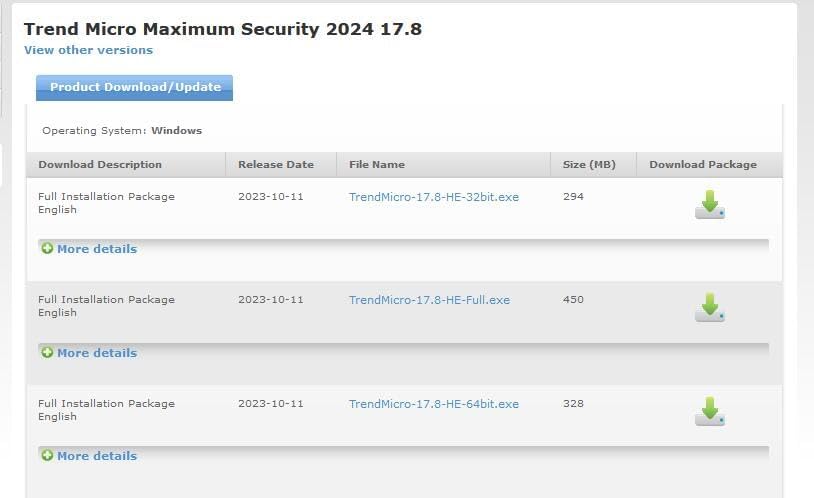This screenshot has width=814, height=498.
Task: Download the TrendMicro-17.8-HE-32bit.exe package icon
Action: click(x=710, y=204)
